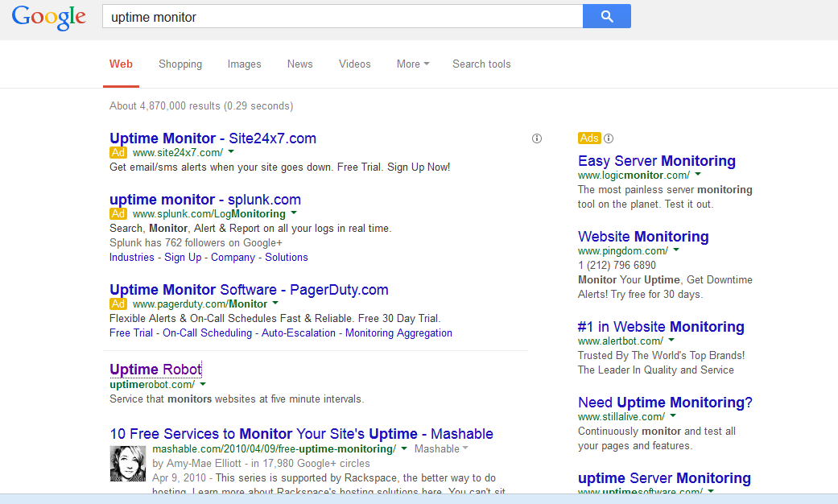Open '10 Free Services to Monitor' Mashable result
The height and width of the screenshot is (504, 838).
[x=301, y=433]
